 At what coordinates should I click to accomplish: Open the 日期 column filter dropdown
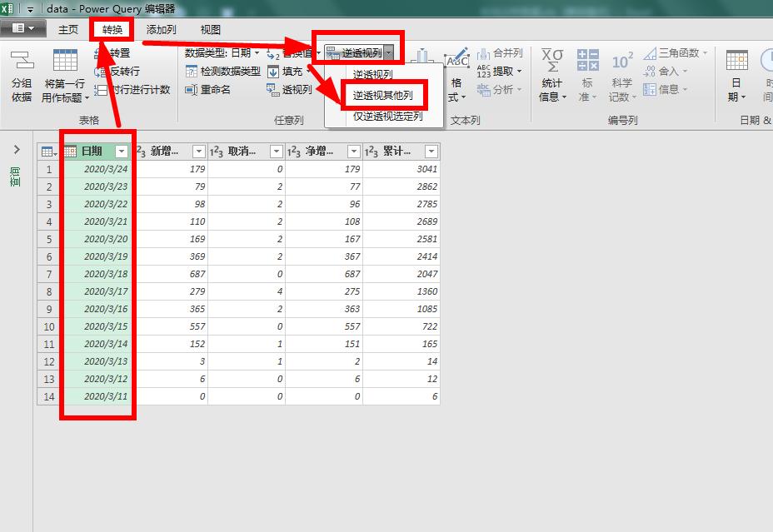[x=121, y=151]
